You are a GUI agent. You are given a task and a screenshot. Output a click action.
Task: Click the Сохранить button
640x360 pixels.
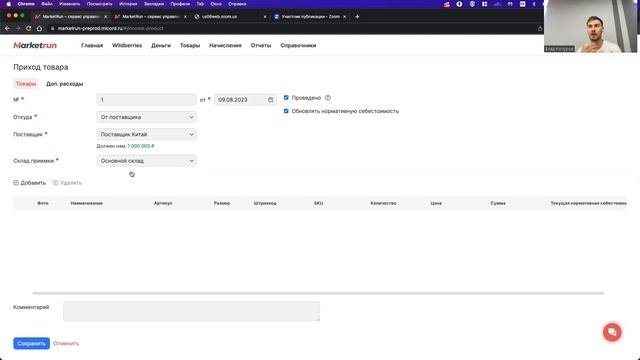click(31, 343)
